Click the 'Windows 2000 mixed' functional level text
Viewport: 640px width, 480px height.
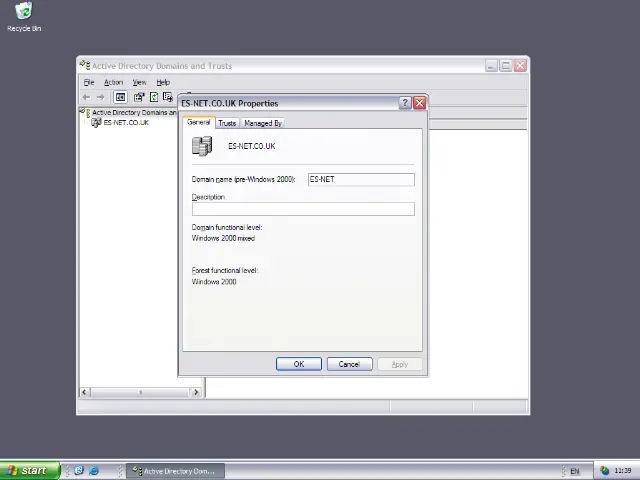[x=223, y=238]
